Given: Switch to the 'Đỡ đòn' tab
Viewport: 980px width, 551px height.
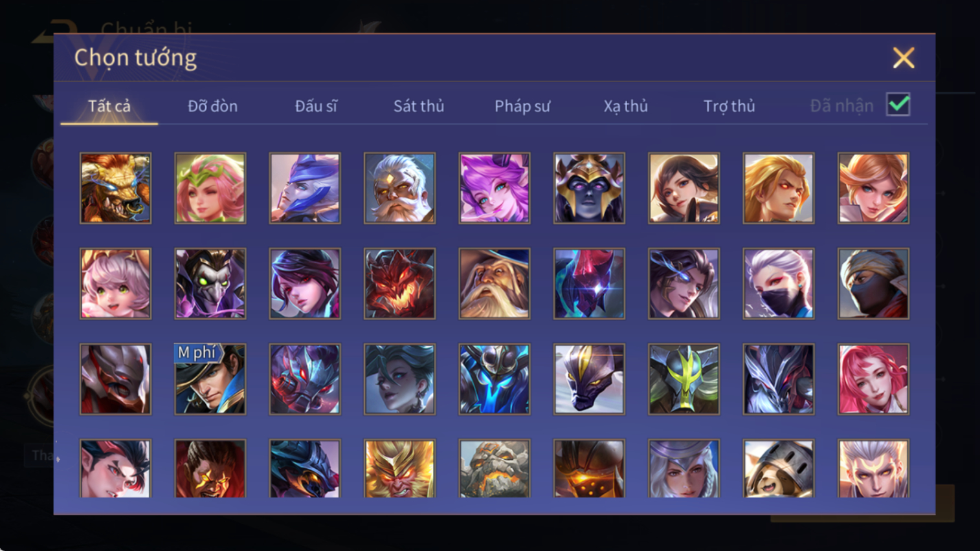Looking at the screenshot, I should click(212, 106).
